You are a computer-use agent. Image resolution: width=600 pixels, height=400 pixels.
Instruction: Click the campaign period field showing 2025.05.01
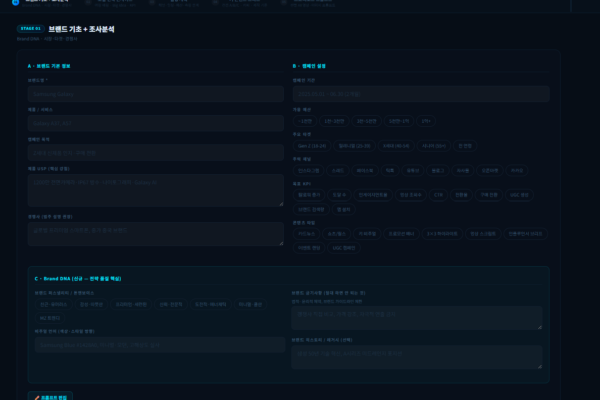[421, 94]
